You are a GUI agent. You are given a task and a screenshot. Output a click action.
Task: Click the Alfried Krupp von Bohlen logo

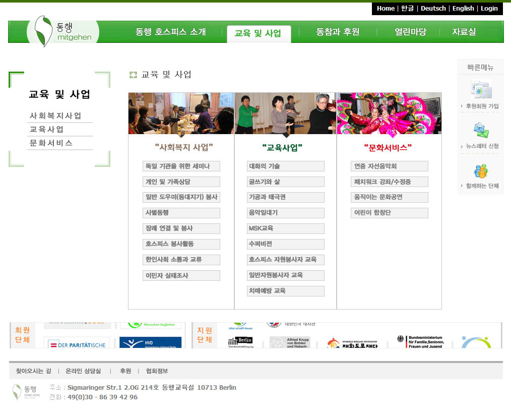(290, 342)
